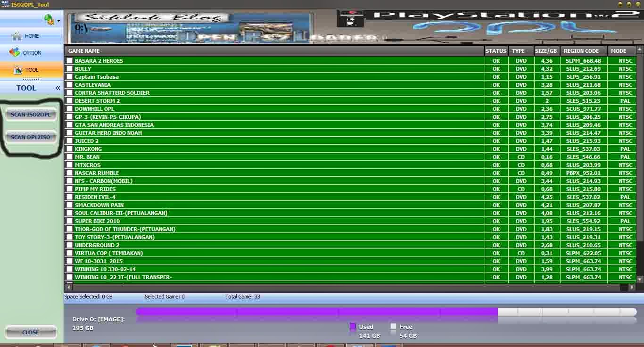Tick the SMACKDOWN PAIN checkbox
The image size is (644, 347).
pyautogui.click(x=70, y=205)
